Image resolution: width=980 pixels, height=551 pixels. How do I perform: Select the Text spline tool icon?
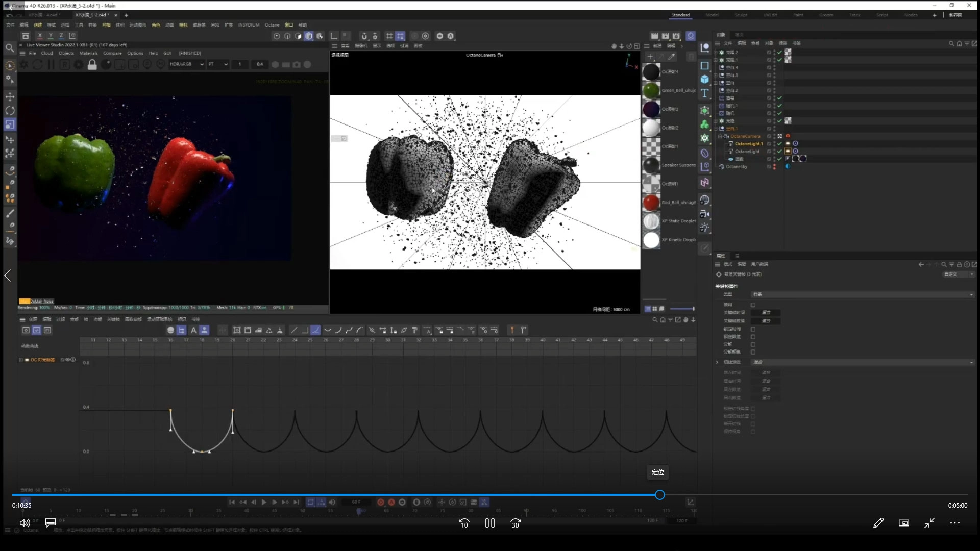(705, 93)
